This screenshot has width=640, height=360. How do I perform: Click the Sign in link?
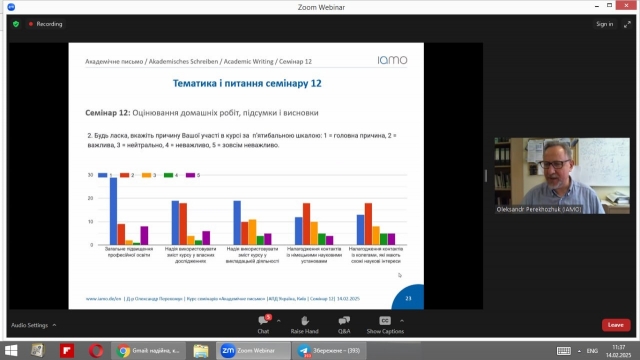604,24
